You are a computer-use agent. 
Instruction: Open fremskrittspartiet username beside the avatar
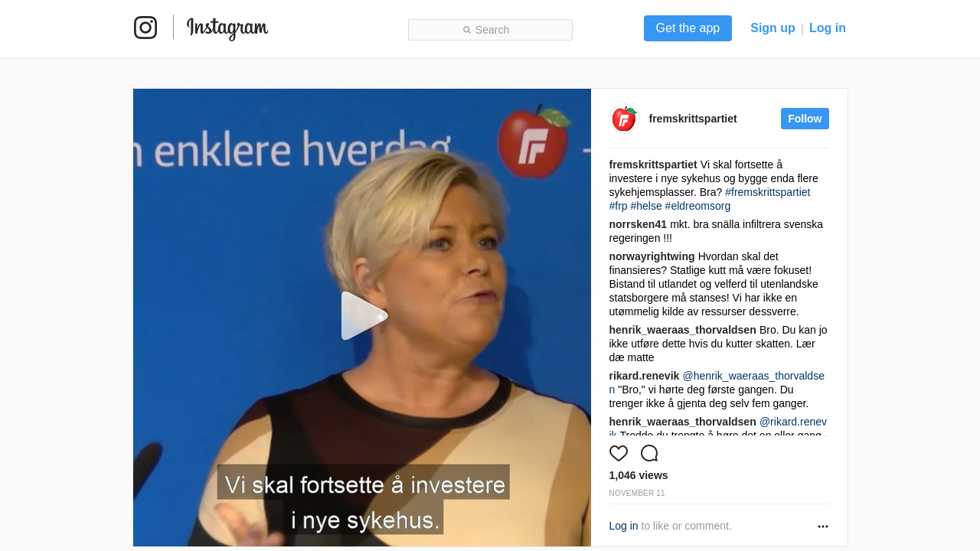click(x=693, y=119)
